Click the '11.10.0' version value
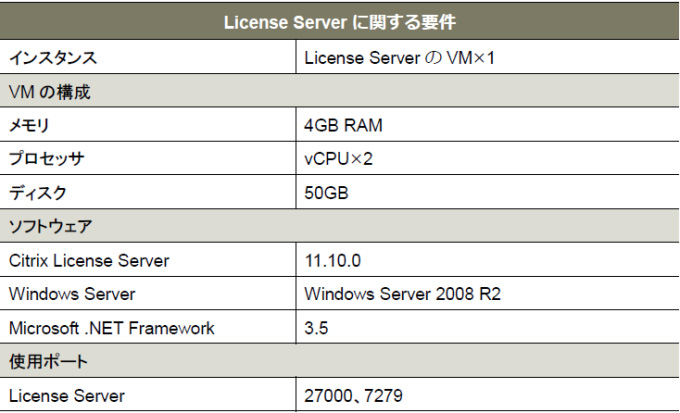The width and height of the screenshot is (680, 413). (333, 260)
